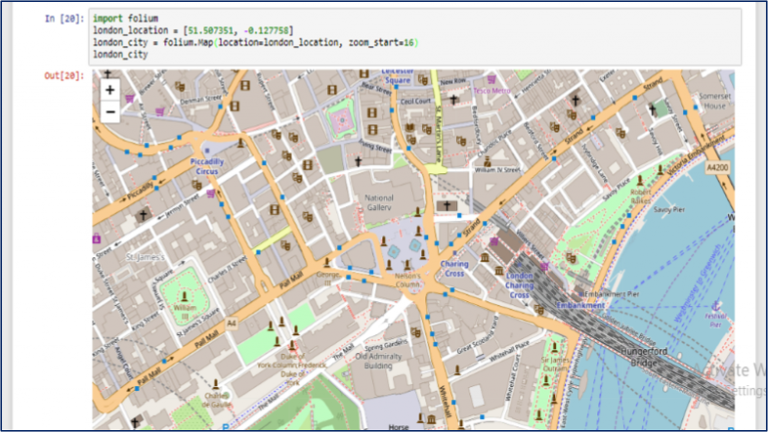The image size is (768, 432).
Task: Click the map zoom in plus button
Action: pyautogui.click(x=110, y=89)
